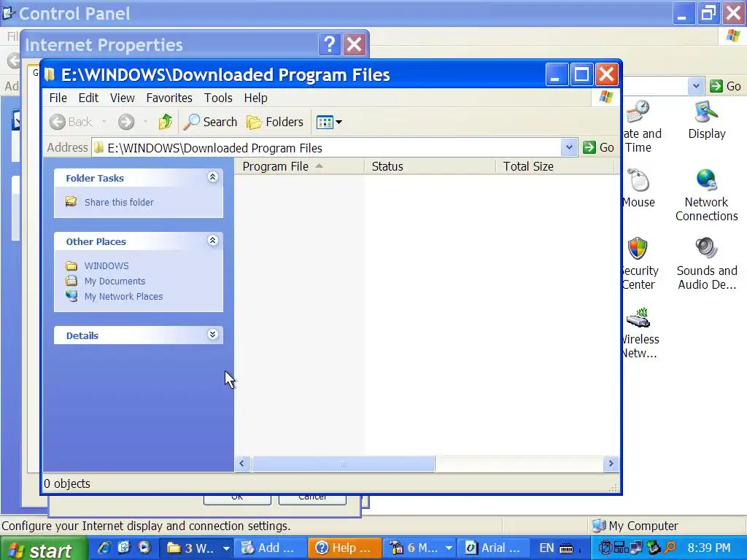Click the Internet Properties help button
Screen dimensions: 747x560
[x=329, y=44]
